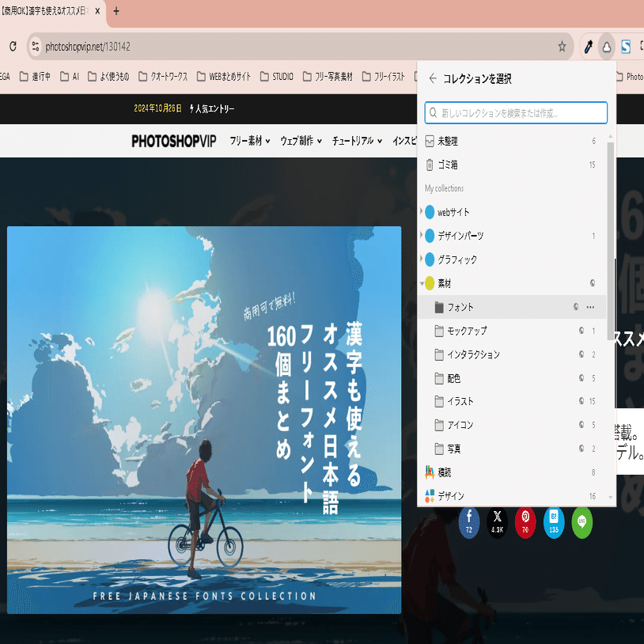
Task: Select the webサイト collection row
Action: (512, 212)
